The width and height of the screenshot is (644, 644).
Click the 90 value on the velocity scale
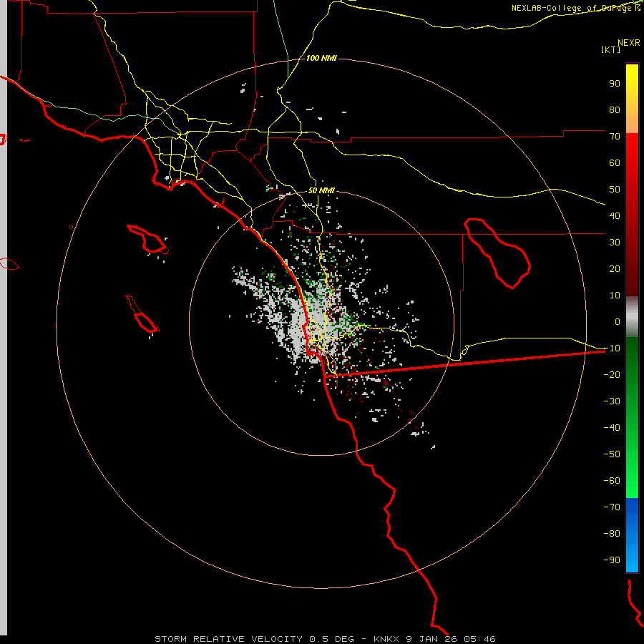point(615,84)
